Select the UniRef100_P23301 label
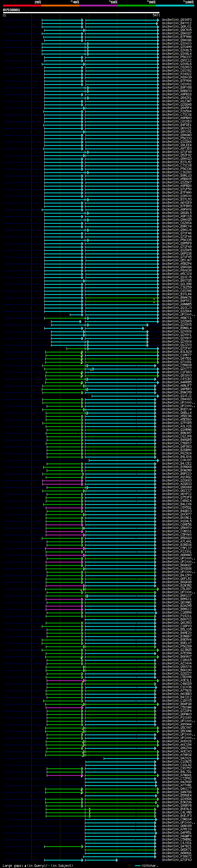Screen dimensions: 197x868 176,551
